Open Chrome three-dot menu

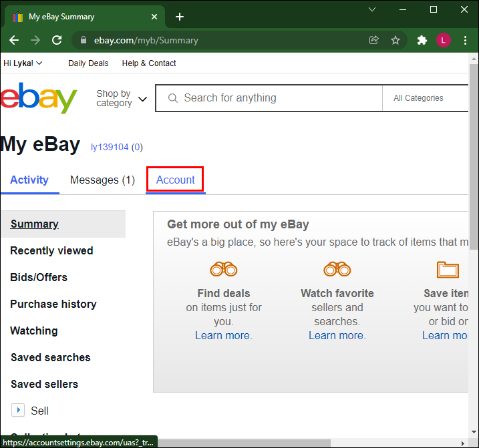tap(465, 40)
